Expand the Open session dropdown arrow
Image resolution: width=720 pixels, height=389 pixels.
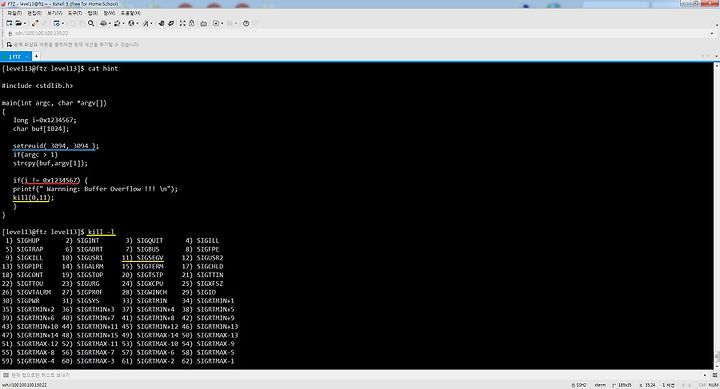pos(24,23)
